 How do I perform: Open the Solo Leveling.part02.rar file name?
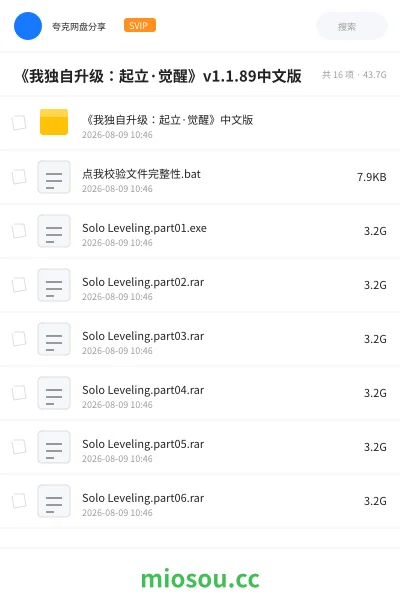[x=143, y=282]
